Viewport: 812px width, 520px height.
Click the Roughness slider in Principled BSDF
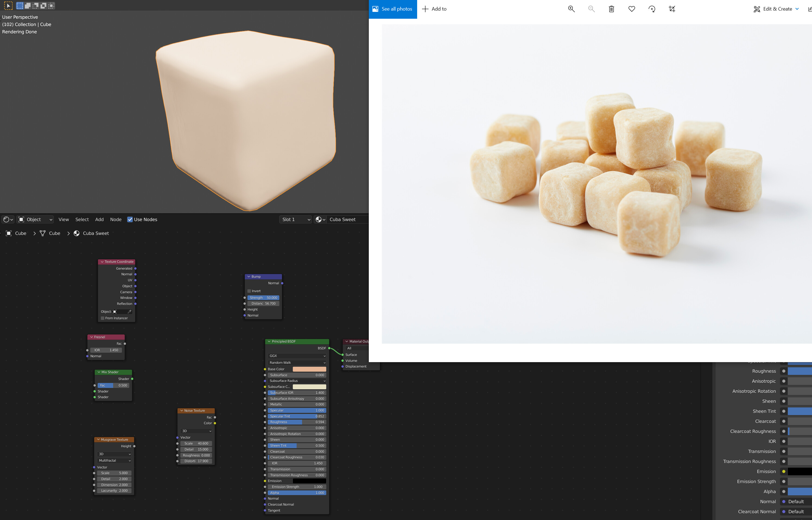point(297,422)
